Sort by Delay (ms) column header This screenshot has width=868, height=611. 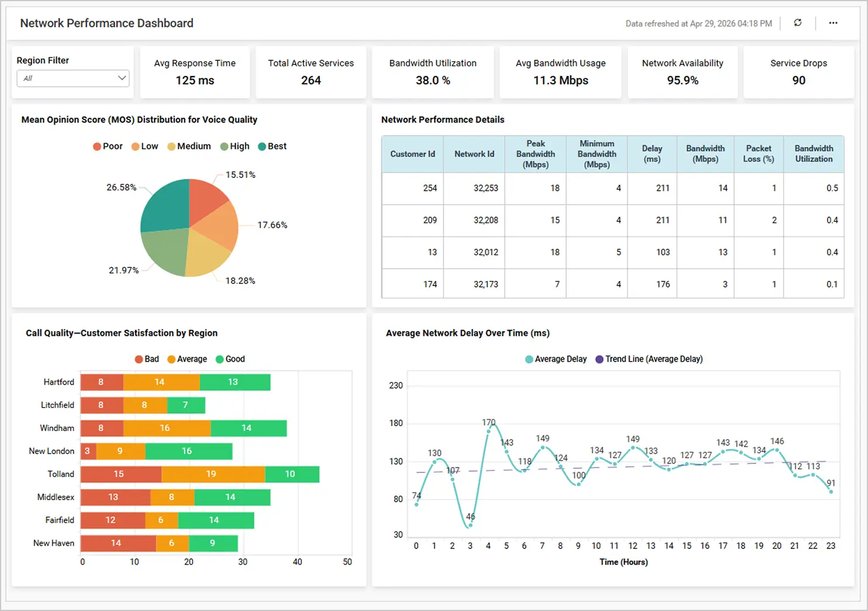pyautogui.click(x=652, y=154)
